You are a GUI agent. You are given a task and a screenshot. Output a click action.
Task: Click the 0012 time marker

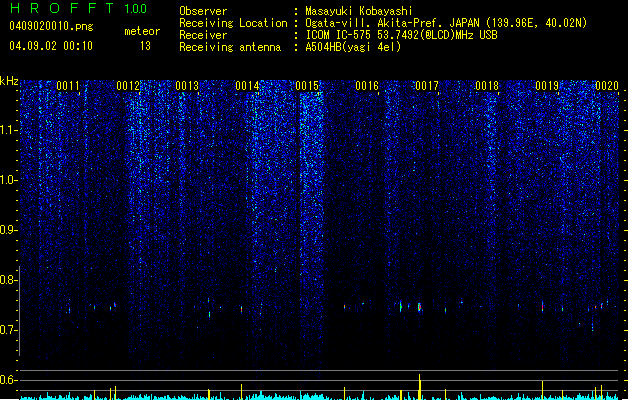pos(128,86)
